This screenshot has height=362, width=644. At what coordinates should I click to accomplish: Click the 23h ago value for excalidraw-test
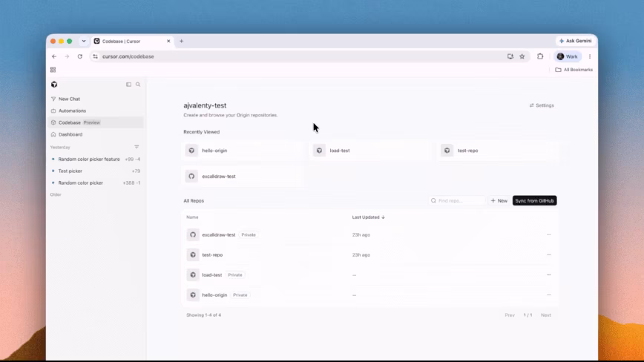click(361, 234)
